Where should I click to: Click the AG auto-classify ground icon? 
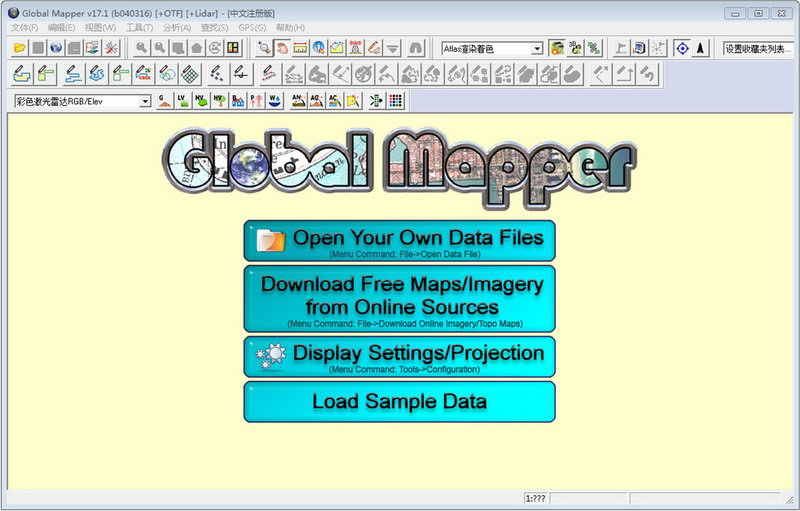coord(316,101)
